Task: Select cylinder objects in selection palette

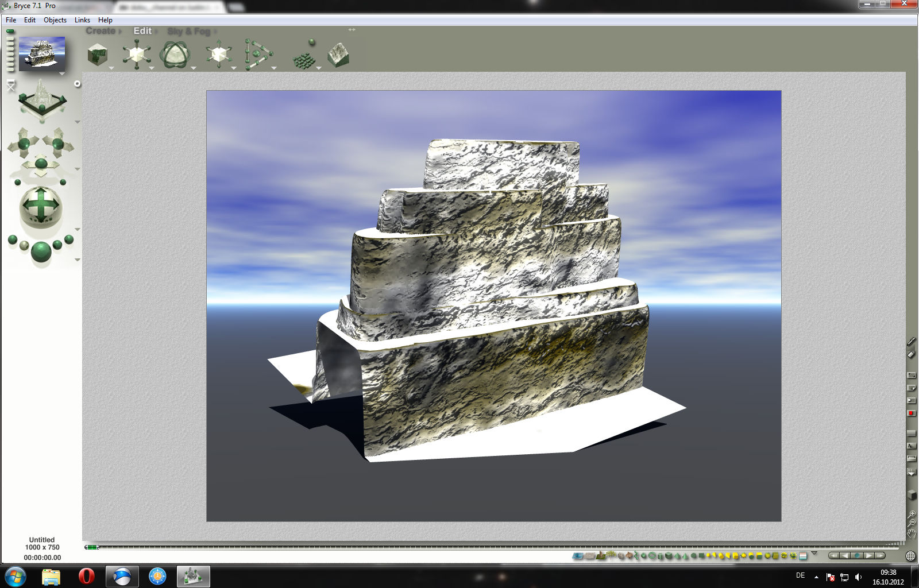Action: (x=661, y=556)
